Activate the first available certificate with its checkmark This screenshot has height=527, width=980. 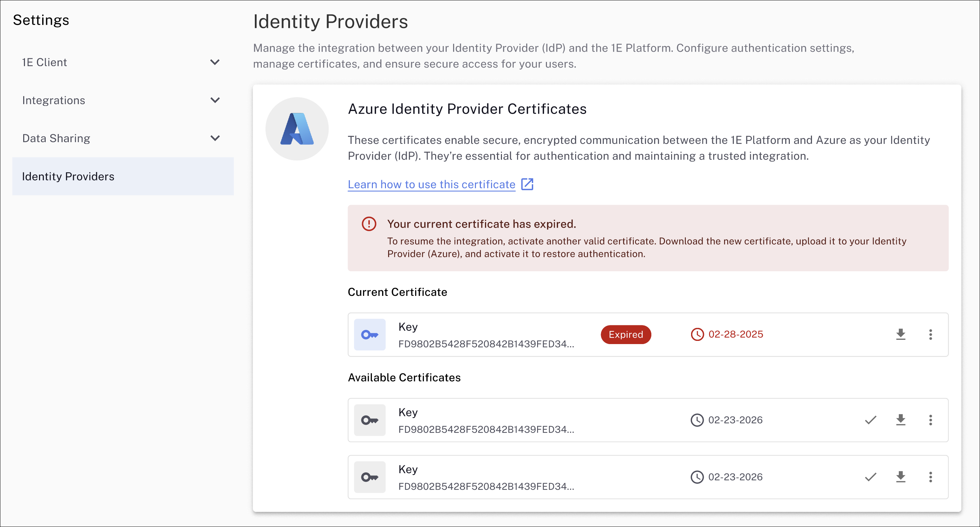pyautogui.click(x=870, y=420)
